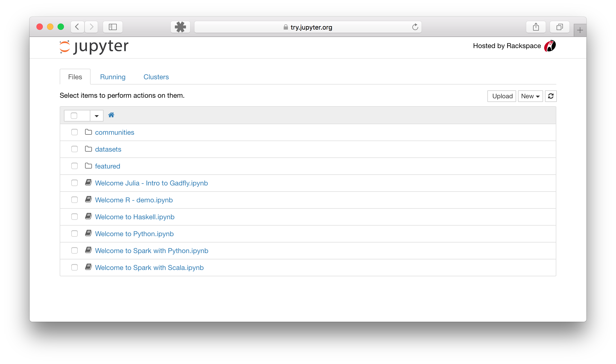The height and width of the screenshot is (364, 616).
Task: Click the notebook icon for Welcome R demo
Action: tap(88, 200)
